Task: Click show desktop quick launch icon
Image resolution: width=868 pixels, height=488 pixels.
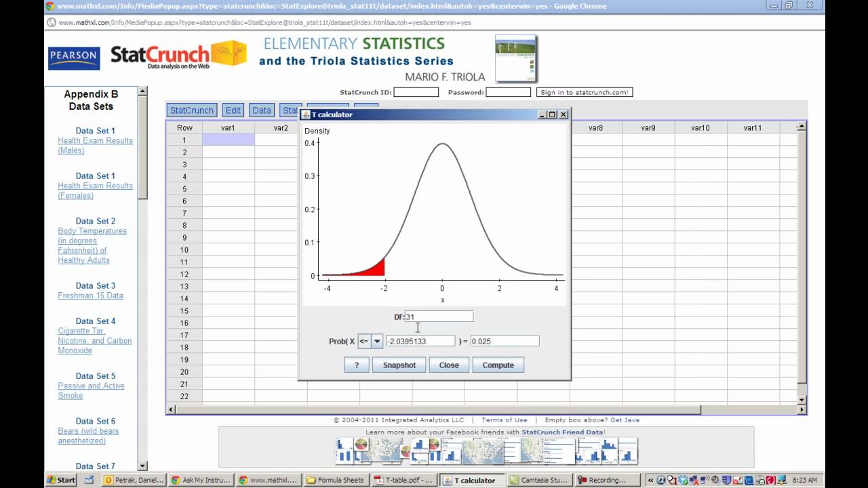Action: pos(89,480)
